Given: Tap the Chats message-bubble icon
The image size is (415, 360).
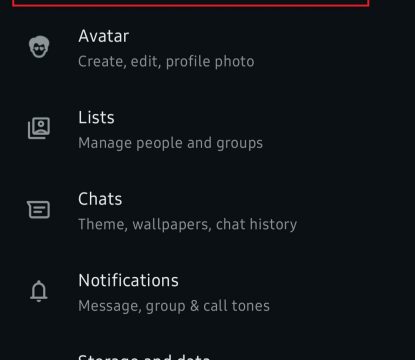Looking at the screenshot, I should pos(39,210).
